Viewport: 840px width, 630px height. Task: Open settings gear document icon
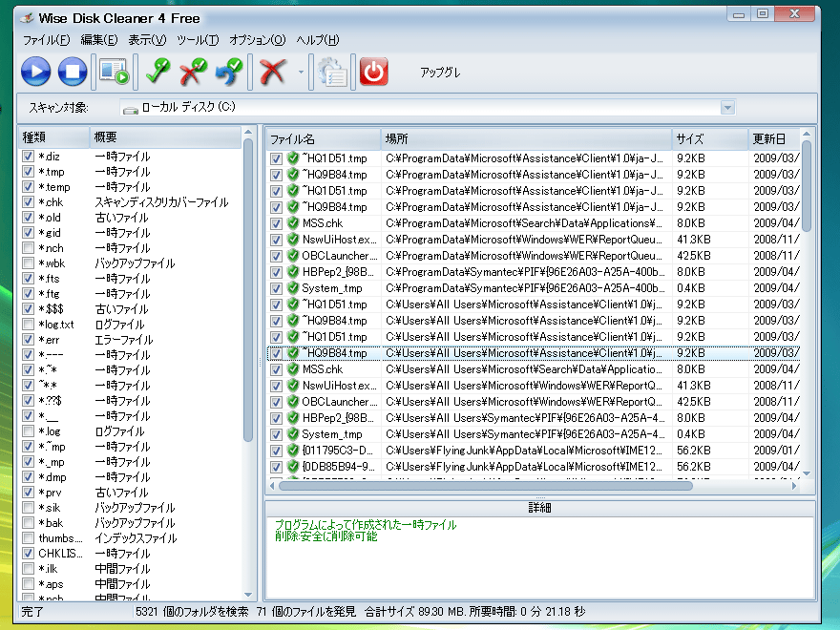332,72
